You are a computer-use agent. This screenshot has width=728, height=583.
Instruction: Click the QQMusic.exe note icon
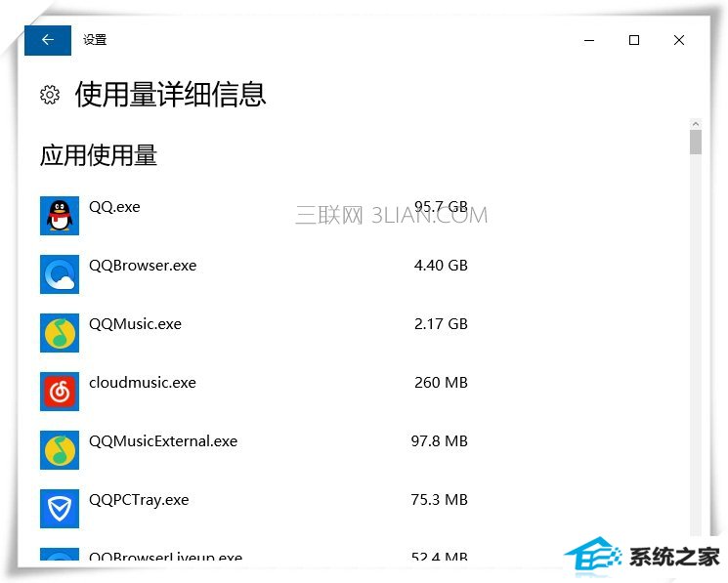(60, 333)
